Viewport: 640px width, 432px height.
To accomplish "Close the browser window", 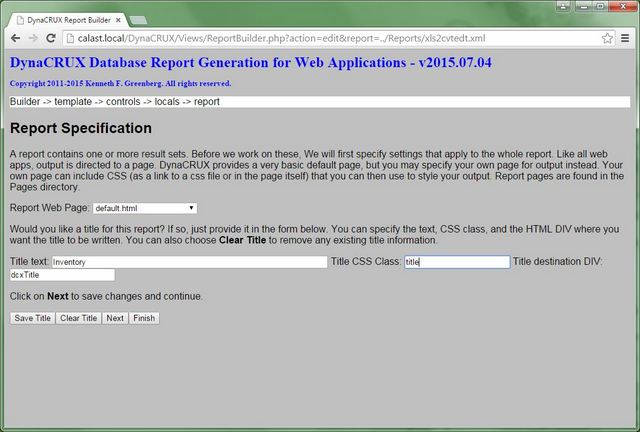I will (623, 6).
